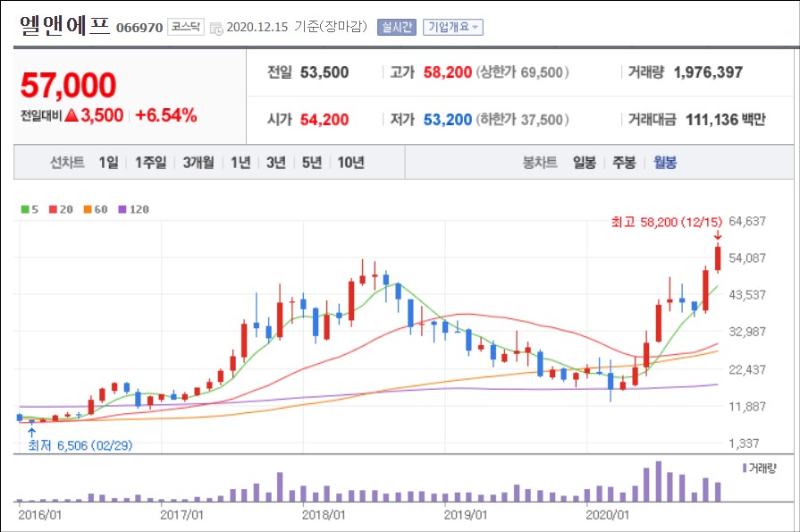Select the 5년 line chart tab

[x=312, y=163]
